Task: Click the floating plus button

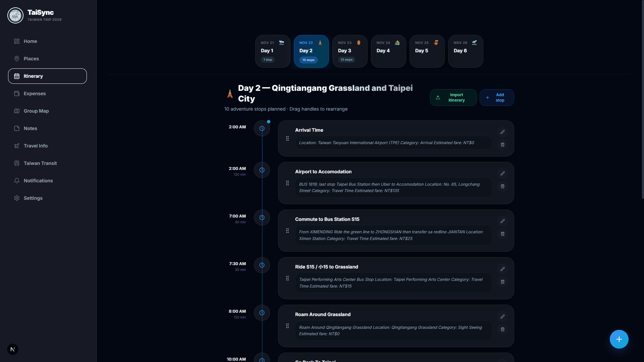Action: [x=619, y=339]
